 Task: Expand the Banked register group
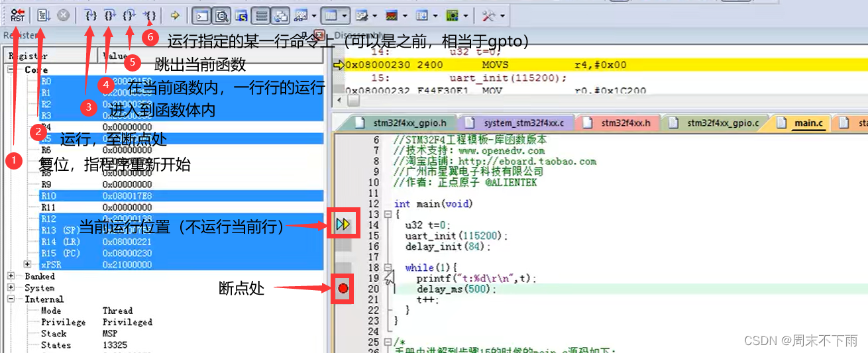pos(11,276)
